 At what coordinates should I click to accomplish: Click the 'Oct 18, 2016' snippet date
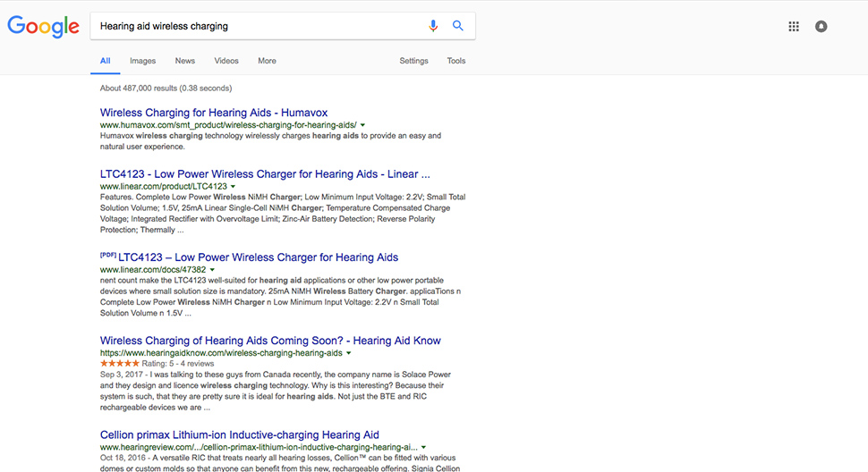(x=123, y=459)
